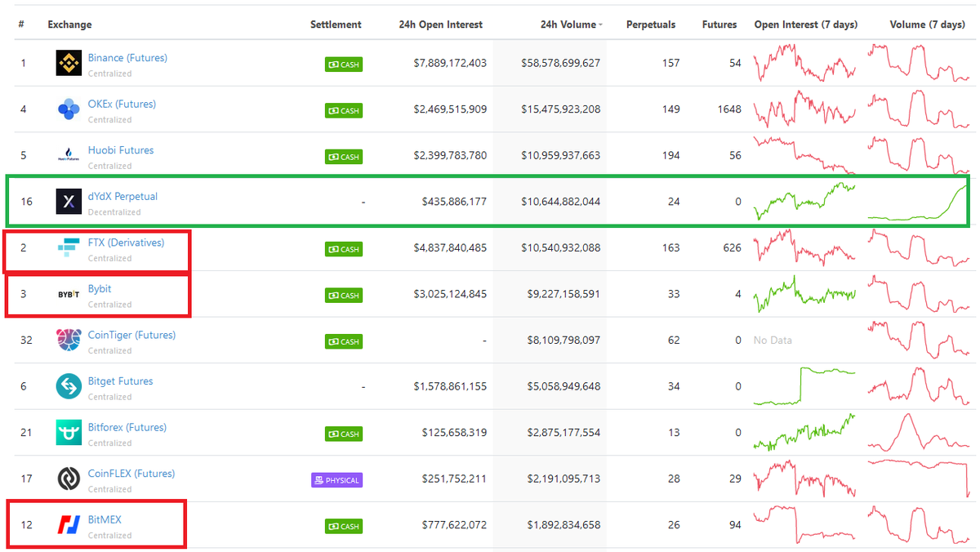Click the CASH badge in Bybit row
The height and width of the screenshot is (552, 980).
[344, 295]
